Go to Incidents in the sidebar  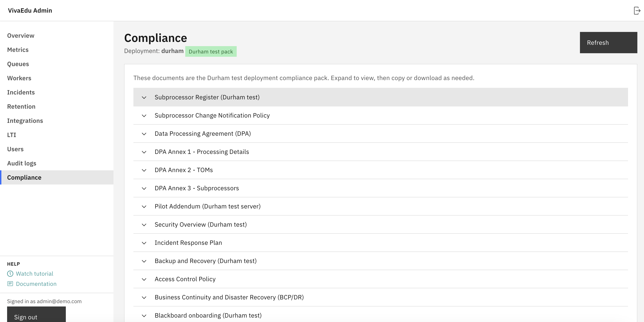click(21, 92)
